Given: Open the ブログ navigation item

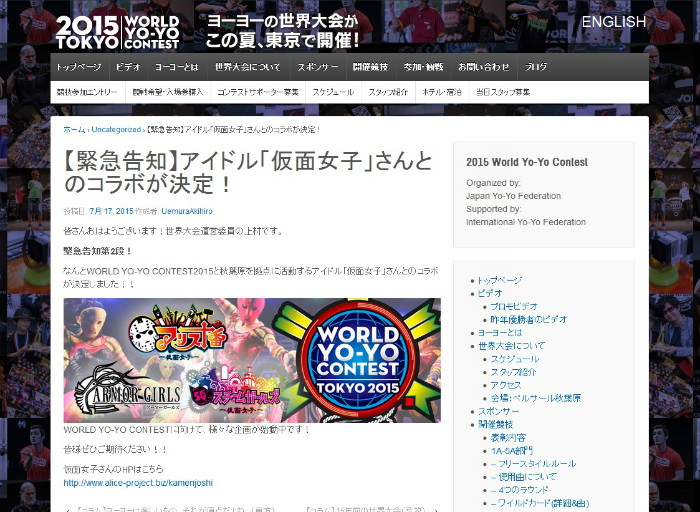Looking at the screenshot, I should click(x=536, y=67).
